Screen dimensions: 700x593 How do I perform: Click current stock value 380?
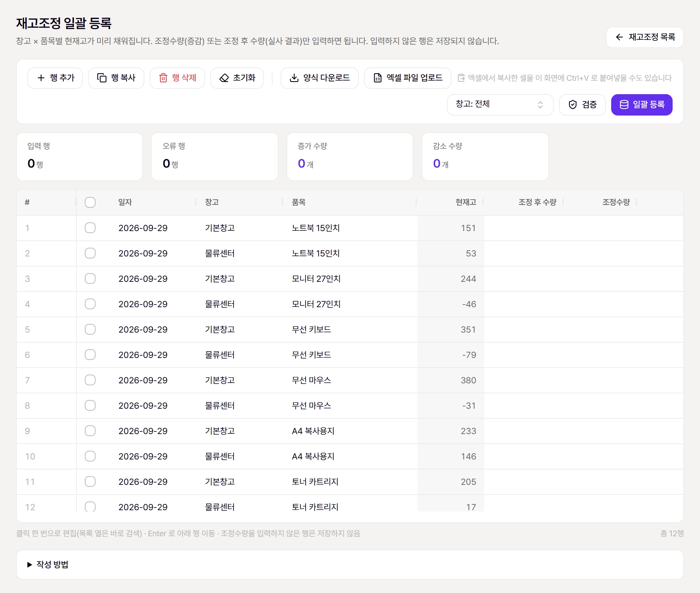468,380
